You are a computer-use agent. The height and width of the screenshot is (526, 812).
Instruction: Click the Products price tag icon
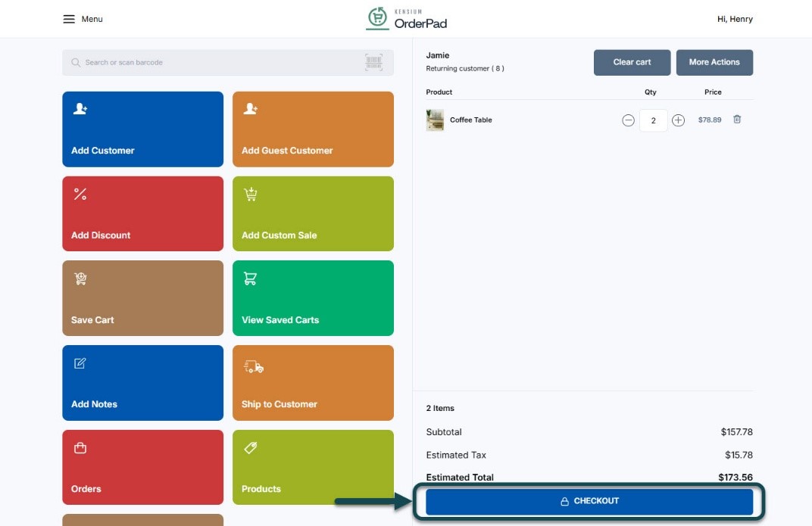251,448
